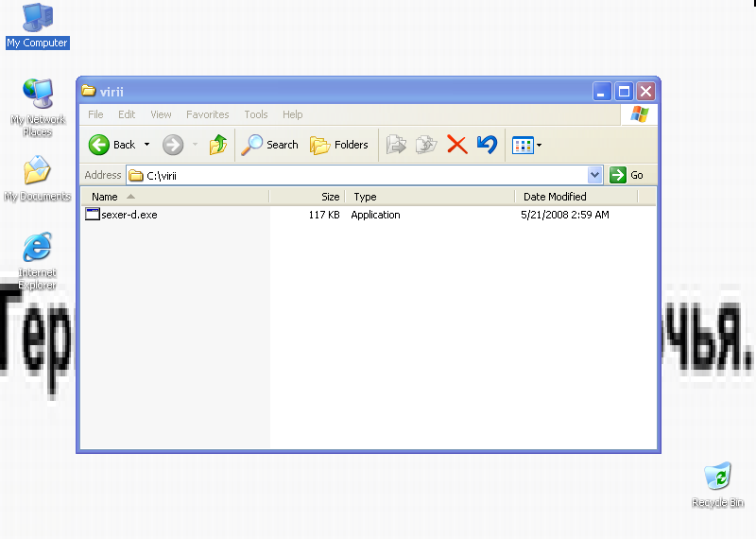Open the Search pane
This screenshot has width=756, height=539.
[x=270, y=145]
